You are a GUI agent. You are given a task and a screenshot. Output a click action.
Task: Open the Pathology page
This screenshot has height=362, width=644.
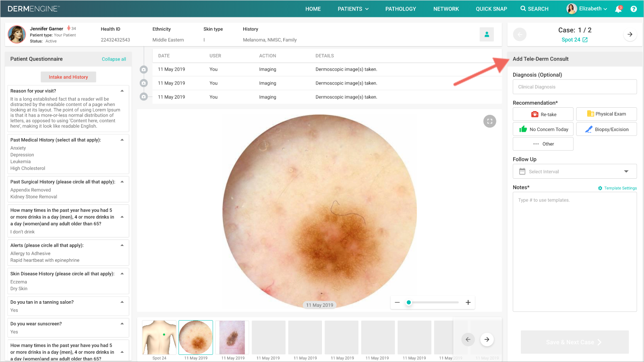[400, 9]
